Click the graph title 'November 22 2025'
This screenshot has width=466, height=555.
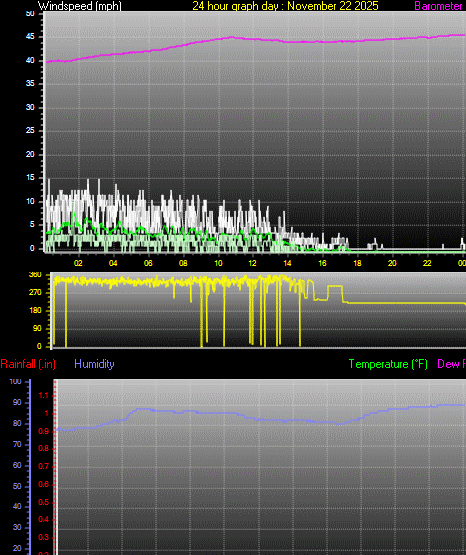tap(333, 6)
